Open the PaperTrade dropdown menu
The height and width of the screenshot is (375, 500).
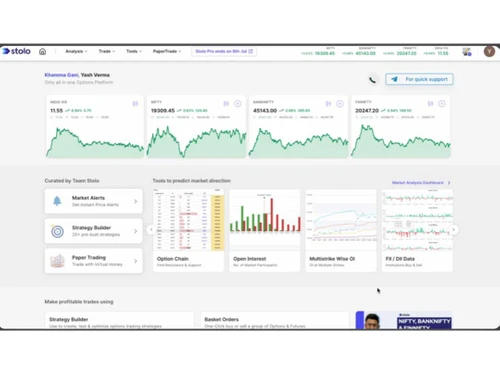pos(167,51)
